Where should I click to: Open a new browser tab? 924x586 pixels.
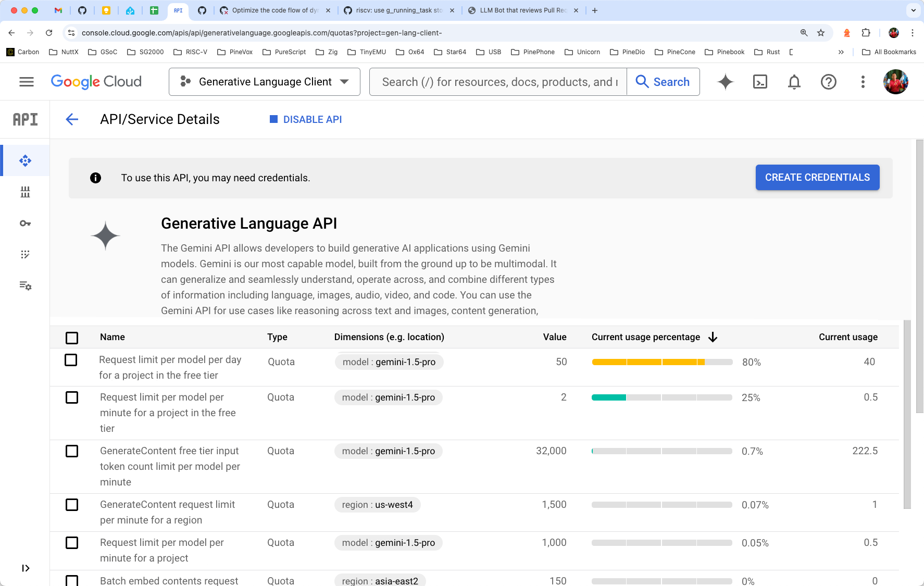[594, 10]
